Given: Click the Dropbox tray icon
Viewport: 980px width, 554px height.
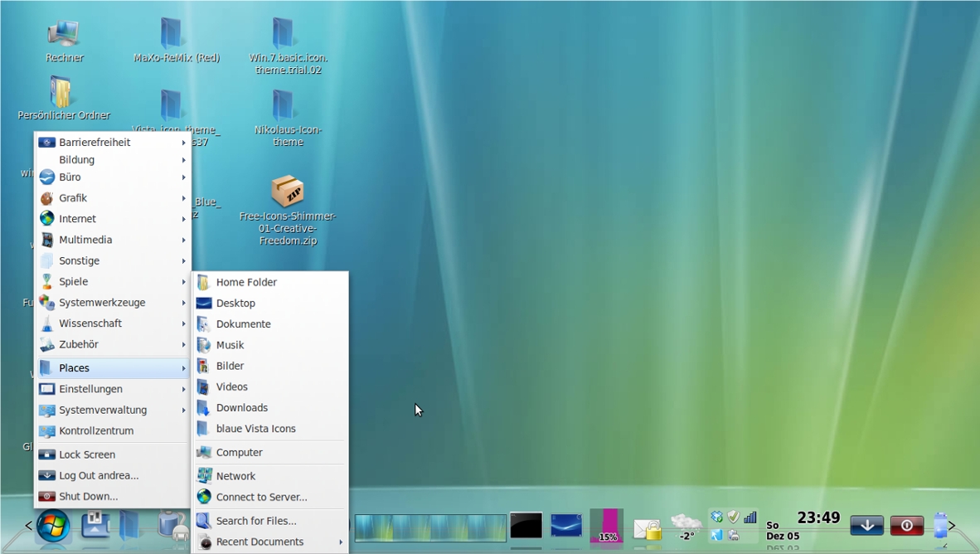Looking at the screenshot, I should 716,518.
